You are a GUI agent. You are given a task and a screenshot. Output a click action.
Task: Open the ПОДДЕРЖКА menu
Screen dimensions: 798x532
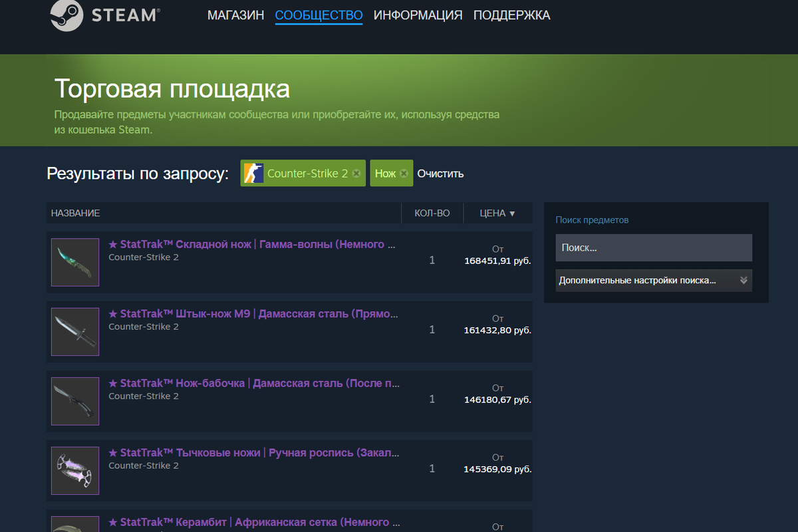(x=512, y=15)
